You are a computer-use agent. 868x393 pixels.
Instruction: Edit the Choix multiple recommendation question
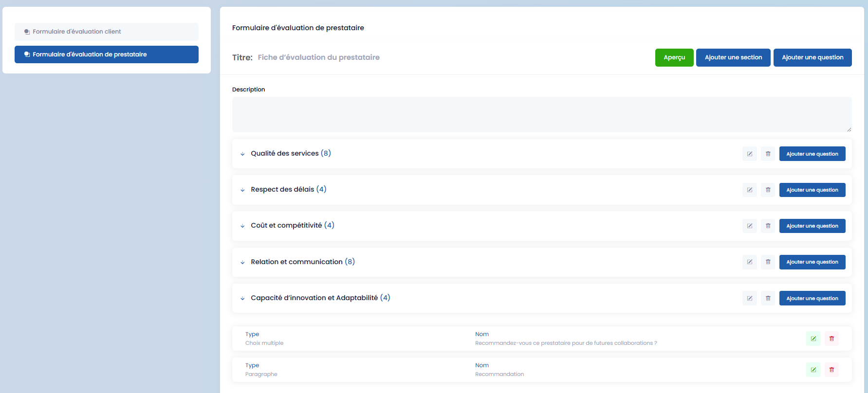point(813,339)
